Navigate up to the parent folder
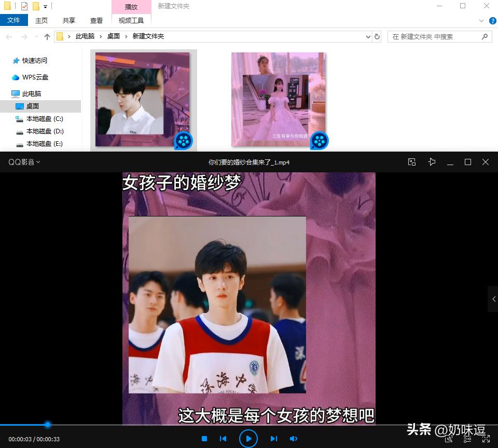 click(47, 36)
